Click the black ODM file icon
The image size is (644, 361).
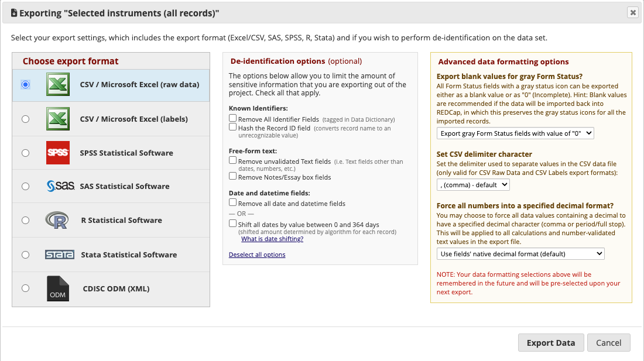pyautogui.click(x=58, y=288)
